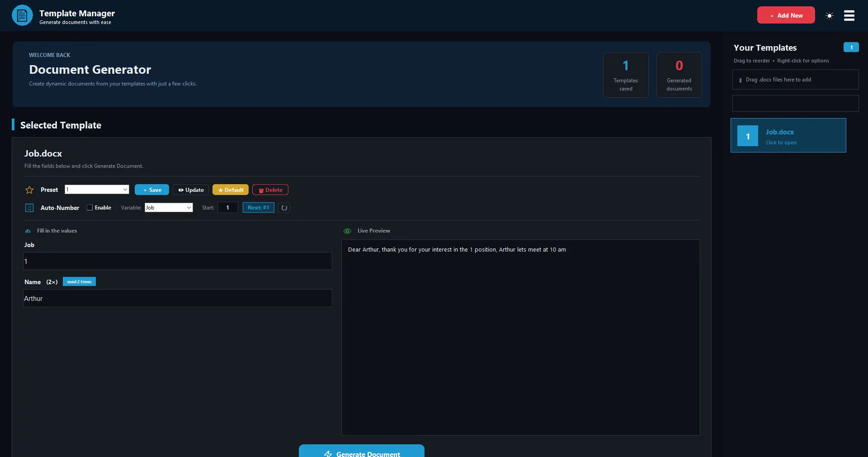Click the 'Selected Template' section heading
The width and height of the screenshot is (868, 457).
(x=61, y=125)
